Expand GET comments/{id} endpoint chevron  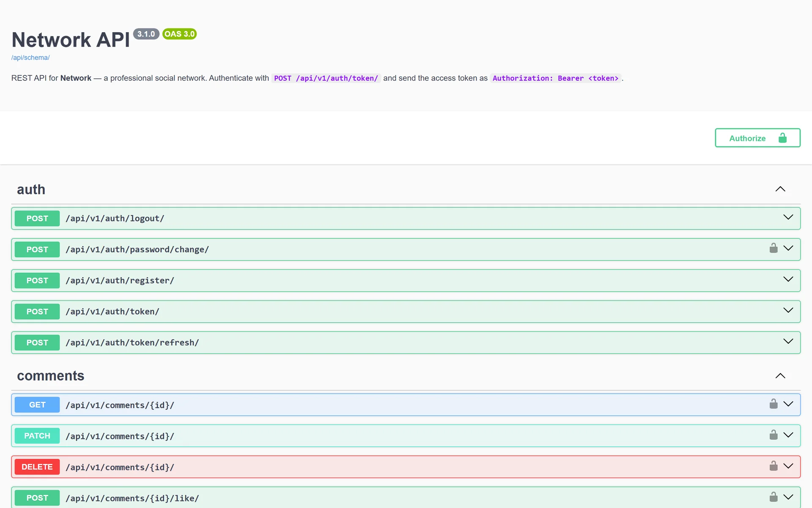pyautogui.click(x=788, y=404)
